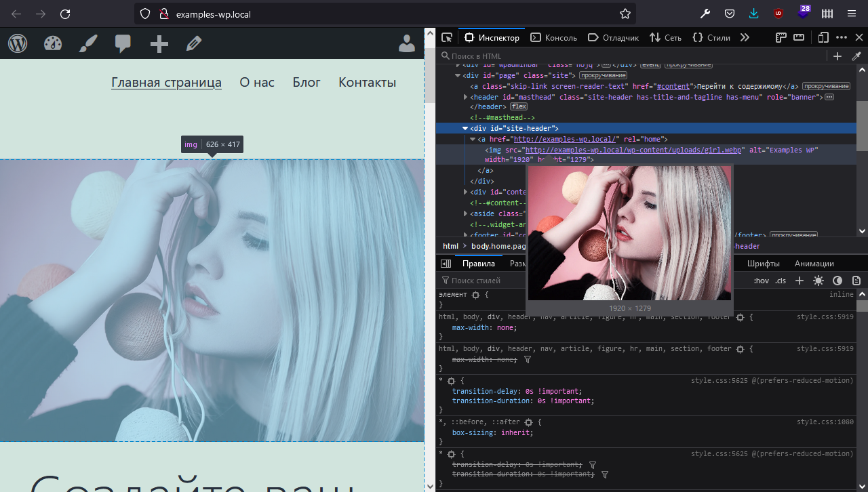Open the Pocket save icon
The height and width of the screenshot is (492, 868).
click(730, 14)
